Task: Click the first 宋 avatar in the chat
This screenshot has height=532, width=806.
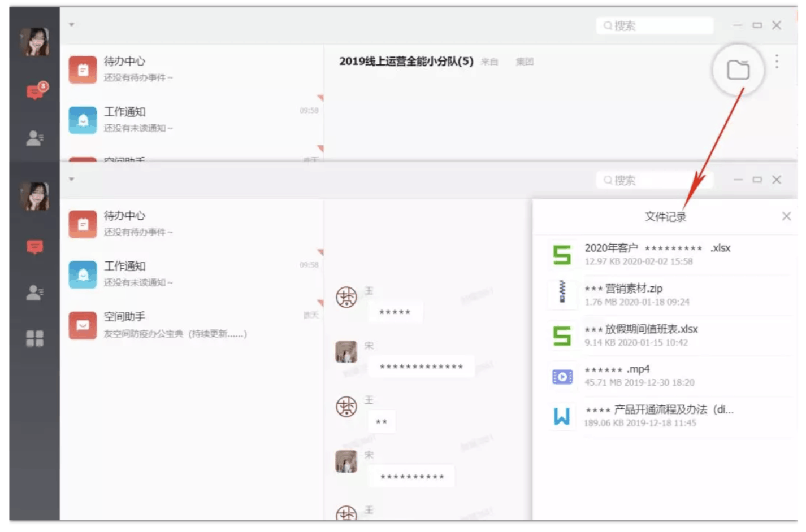Action: point(346,351)
